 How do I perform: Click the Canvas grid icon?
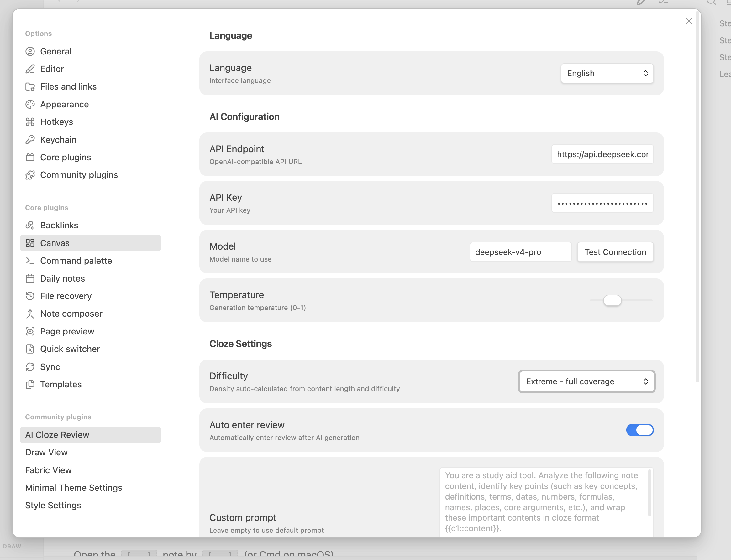pyautogui.click(x=30, y=243)
